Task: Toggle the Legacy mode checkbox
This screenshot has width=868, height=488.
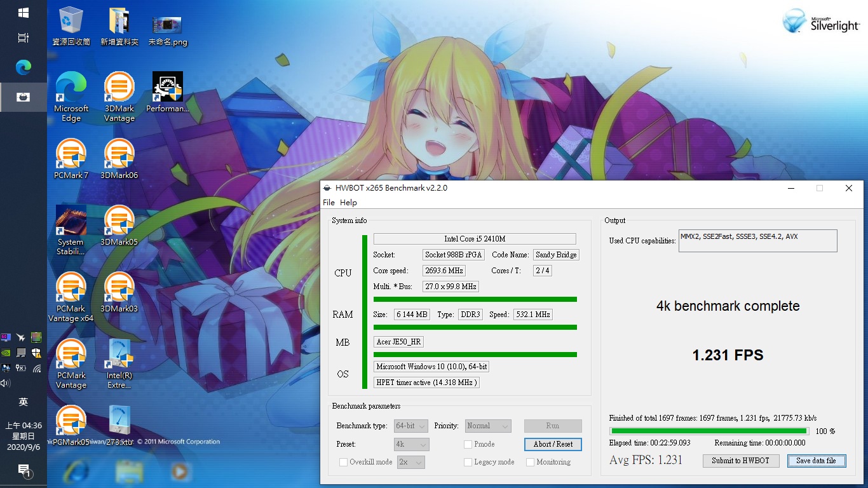Action: [468, 462]
